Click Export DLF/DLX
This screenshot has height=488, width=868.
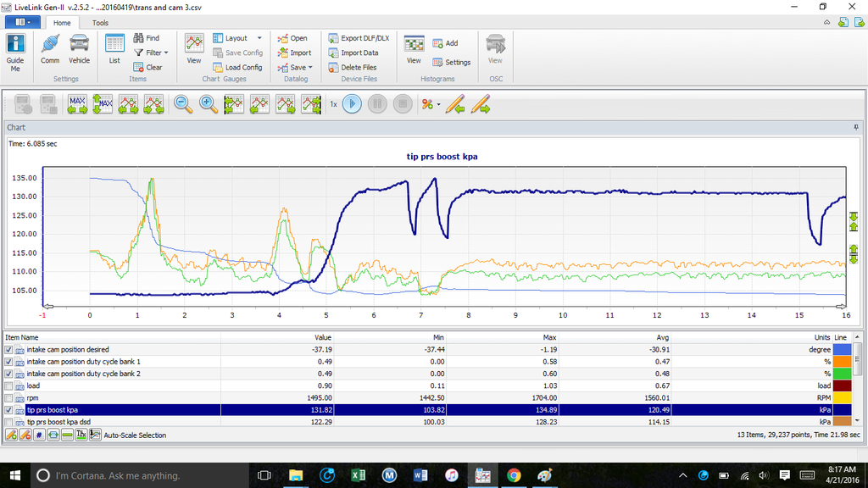click(359, 38)
